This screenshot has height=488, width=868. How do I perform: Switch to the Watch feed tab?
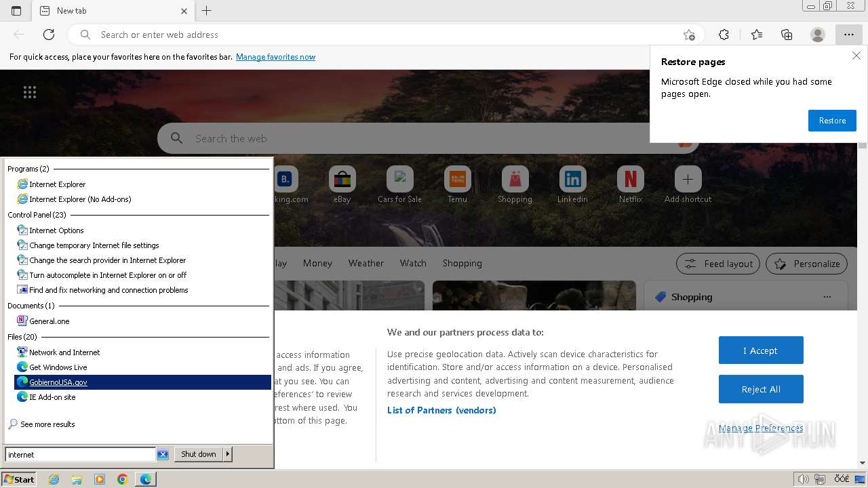[413, 263]
